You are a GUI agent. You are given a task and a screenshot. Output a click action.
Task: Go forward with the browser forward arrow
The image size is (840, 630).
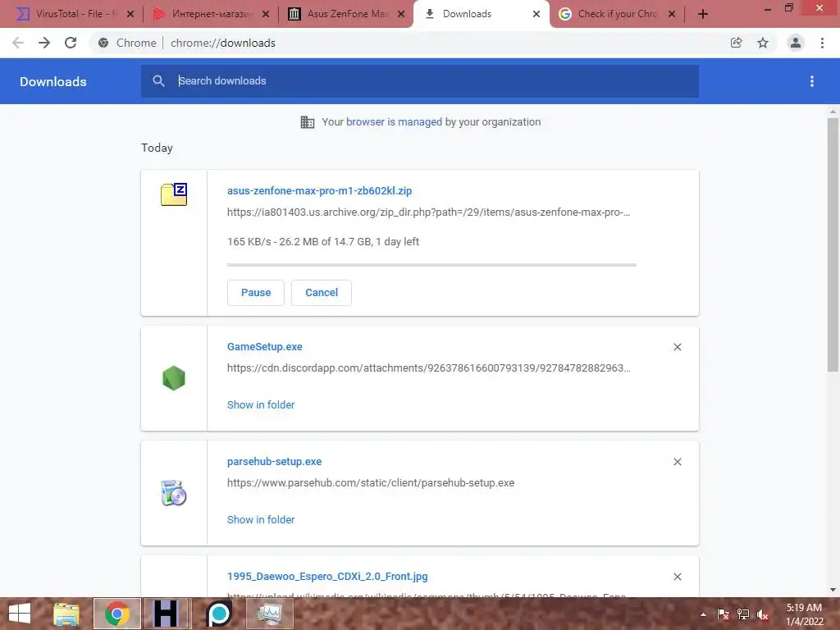tap(44, 43)
